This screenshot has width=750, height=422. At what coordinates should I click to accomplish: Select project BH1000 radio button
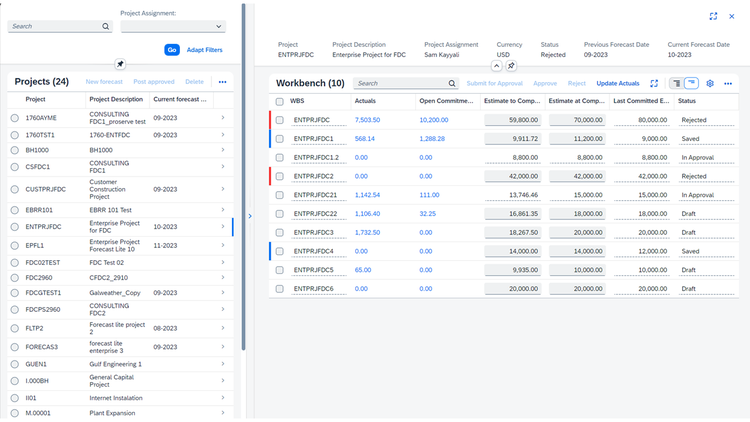tap(15, 150)
